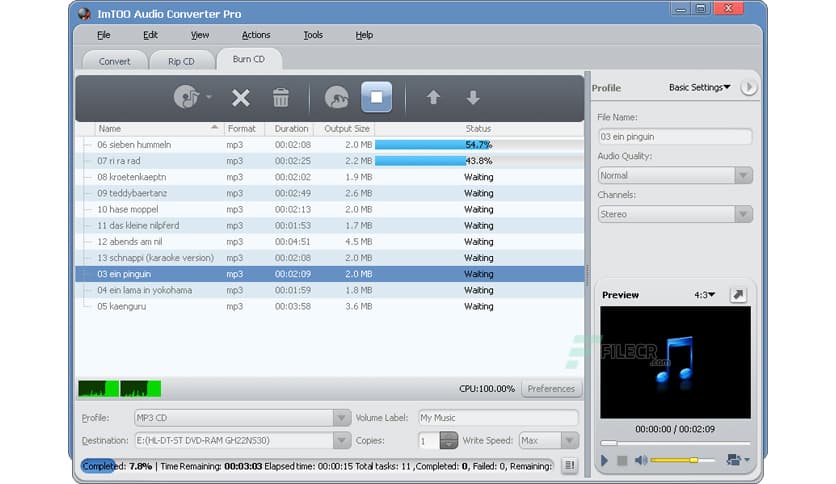This screenshot has height=484, width=836.
Task: Click the Copies number field
Action: [429, 441]
